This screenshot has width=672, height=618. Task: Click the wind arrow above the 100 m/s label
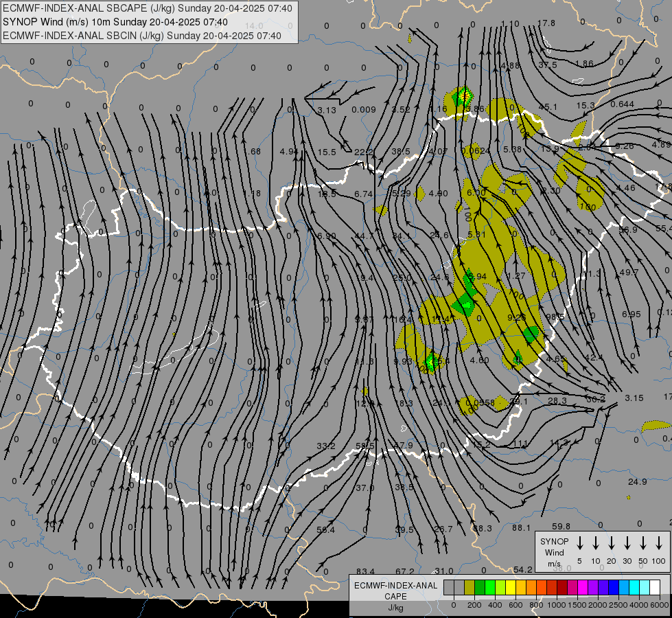[x=659, y=543]
